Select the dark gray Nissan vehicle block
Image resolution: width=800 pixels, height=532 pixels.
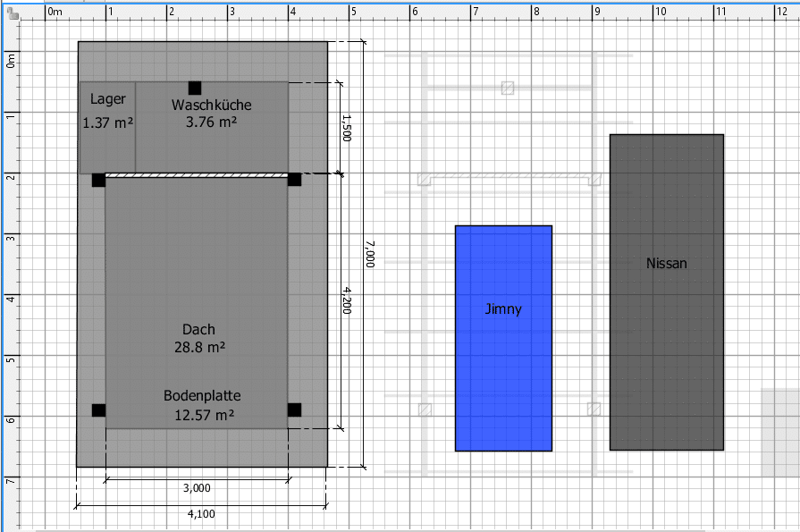pos(666,292)
